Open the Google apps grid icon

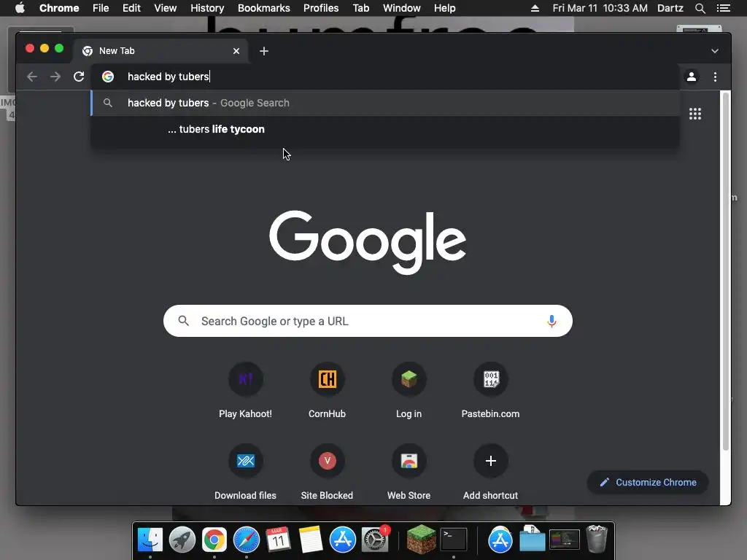click(695, 114)
